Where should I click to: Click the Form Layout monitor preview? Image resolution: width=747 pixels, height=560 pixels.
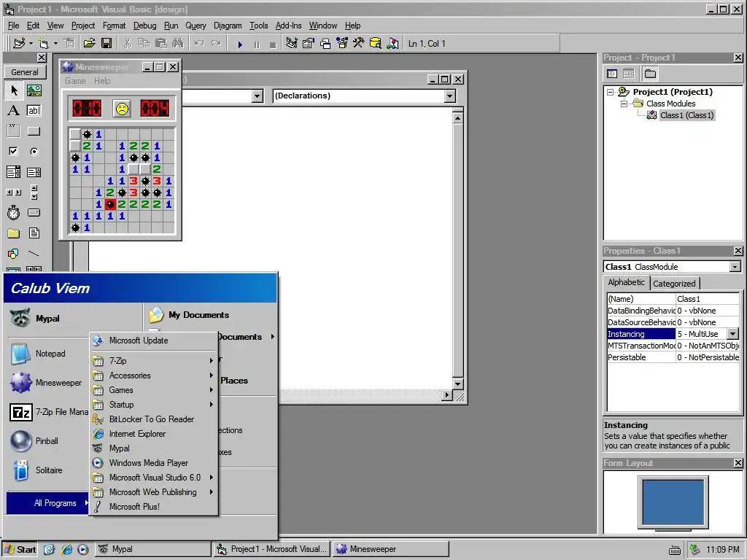[673, 502]
